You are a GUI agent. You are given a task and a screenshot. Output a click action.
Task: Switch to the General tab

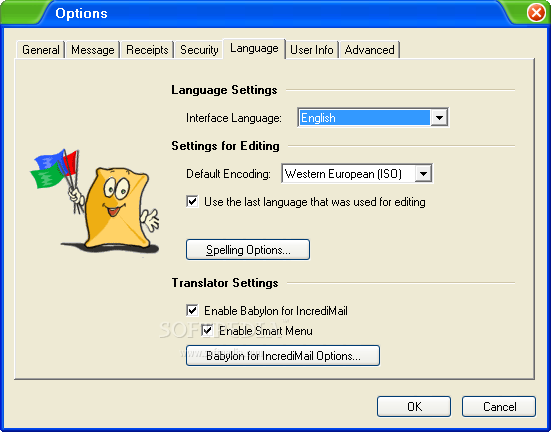tap(40, 50)
